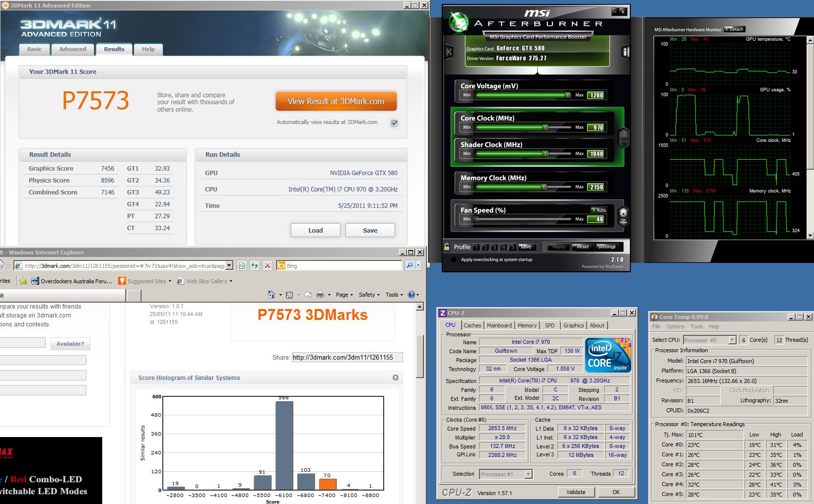Click the Validate button in CPU-Z

click(576, 492)
